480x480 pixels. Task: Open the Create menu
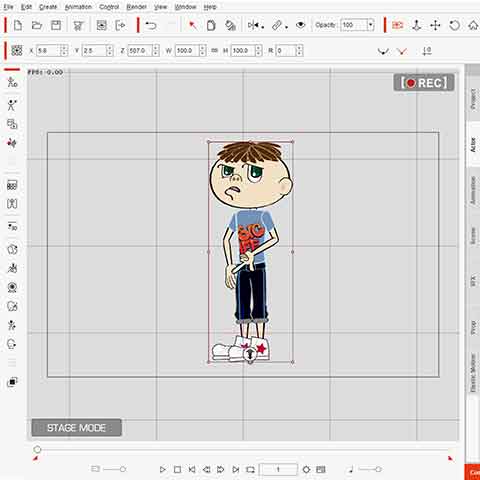tap(48, 7)
